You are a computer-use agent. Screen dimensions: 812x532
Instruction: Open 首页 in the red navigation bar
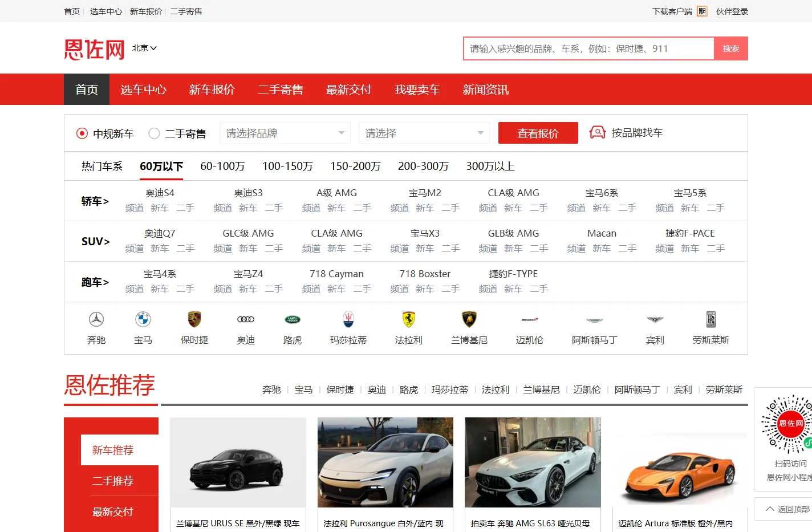pyautogui.click(x=87, y=90)
